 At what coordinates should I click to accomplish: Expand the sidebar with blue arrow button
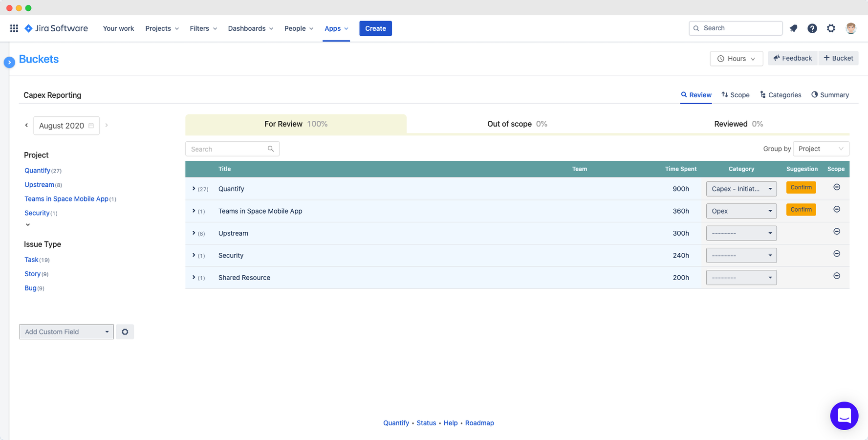pos(9,63)
